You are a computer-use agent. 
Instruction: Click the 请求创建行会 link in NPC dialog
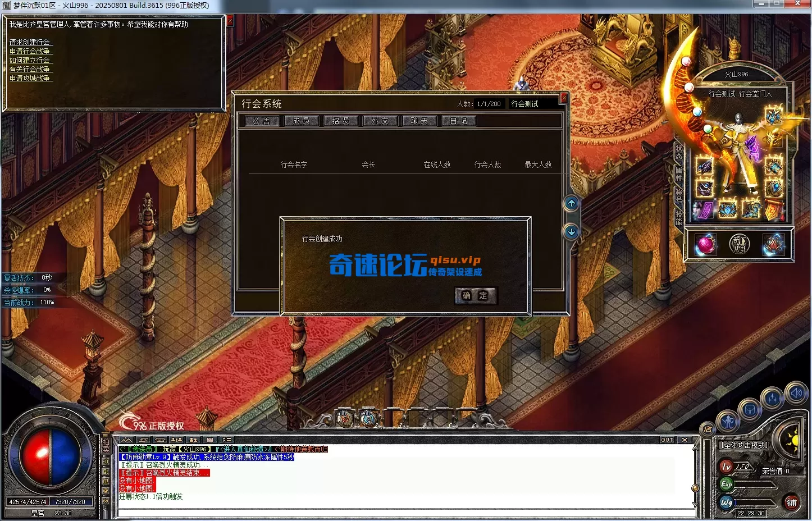pyautogui.click(x=31, y=42)
